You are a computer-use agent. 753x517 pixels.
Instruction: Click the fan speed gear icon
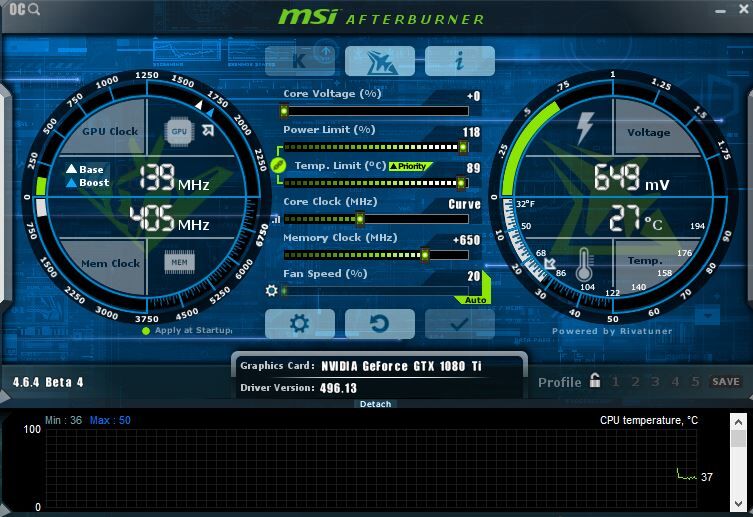click(x=271, y=290)
